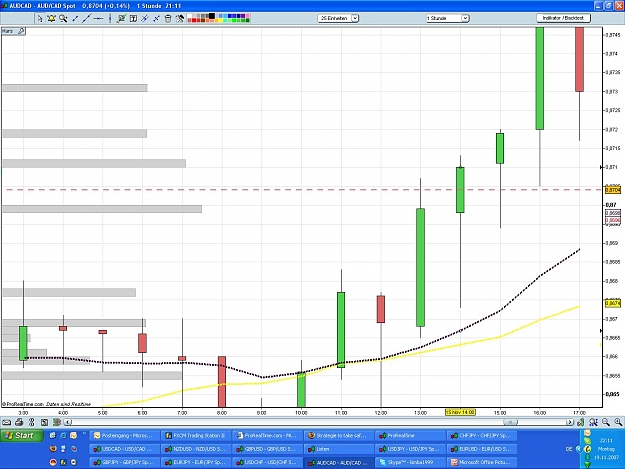Screen dimensions: 625x469
Task: Click the taskbar clock showing 22:11
Action: (x=605, y=440)
